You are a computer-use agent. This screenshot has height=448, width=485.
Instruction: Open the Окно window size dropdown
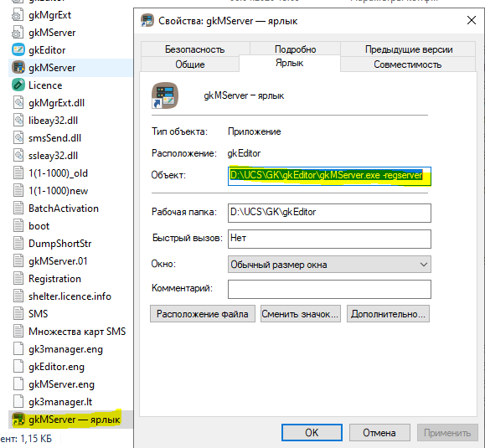[329, 265]
